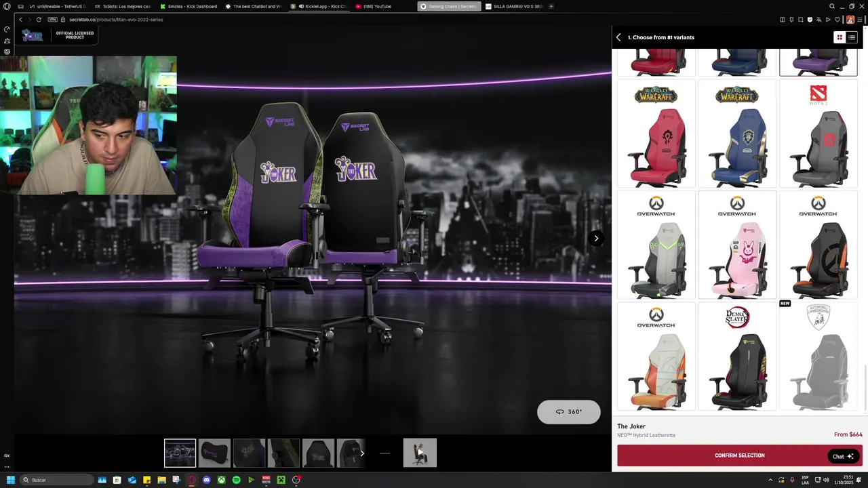Open Spotify from the taskbar
This screenshot has height=488, width=868.
236,480
